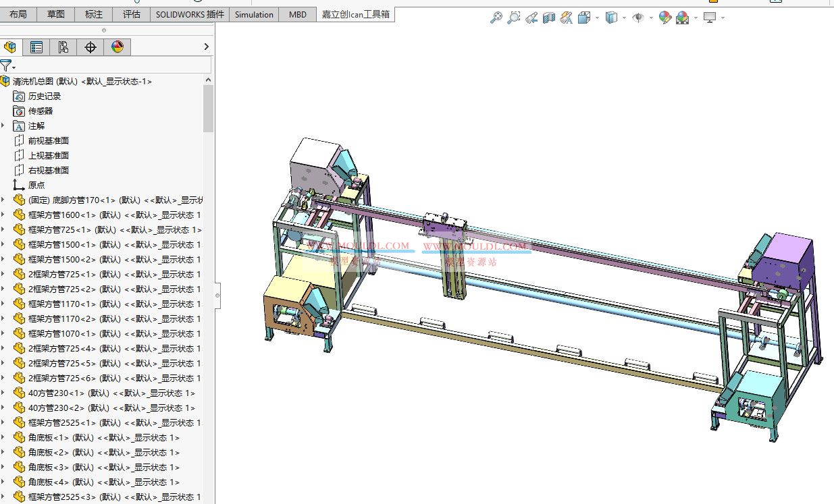Click the 评估 (Evaluate) tab
Viewport: 834px width, 504px height.
click(x=131, y=14)
